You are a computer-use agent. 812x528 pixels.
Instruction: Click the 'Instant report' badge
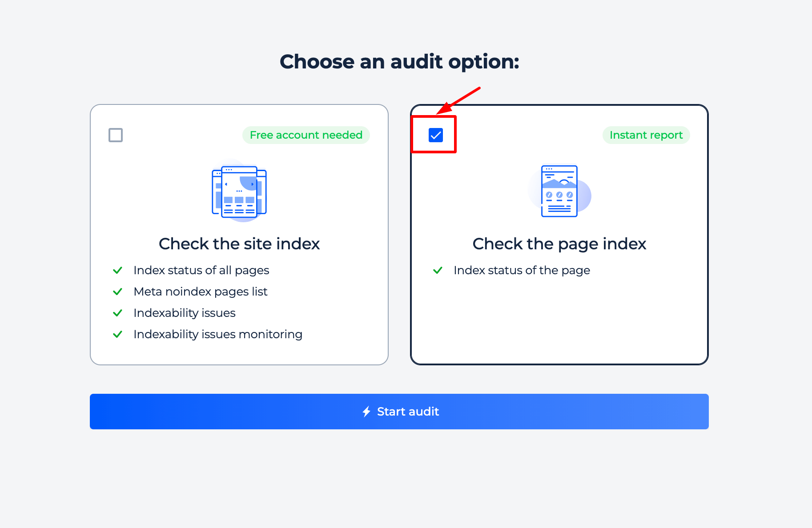[x=646, y=135]
